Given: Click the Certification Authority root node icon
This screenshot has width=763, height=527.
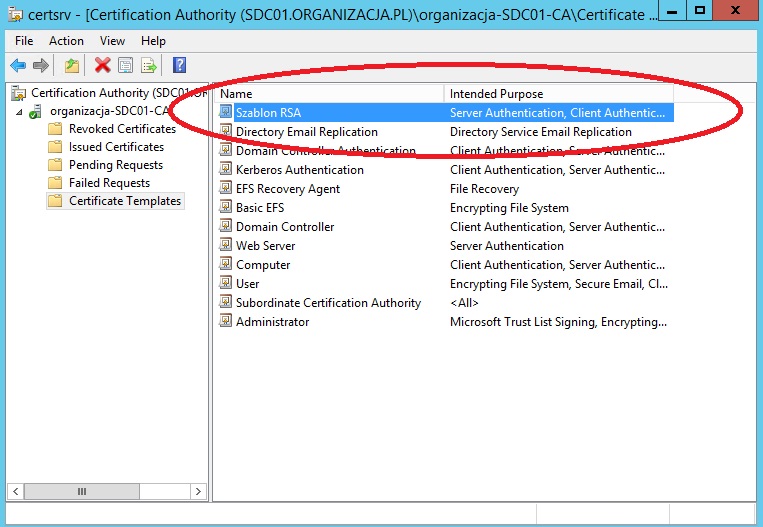Looking at the screenshot, I should (18, 93).
